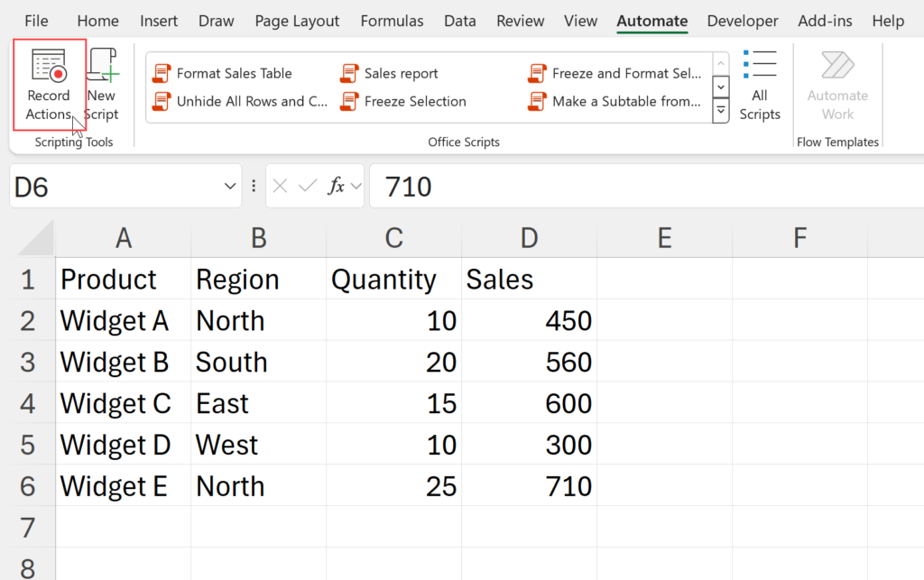Select the column D header
Viewport: 924px width, 580px height.
pyautogui.click(x=529, y=238)
